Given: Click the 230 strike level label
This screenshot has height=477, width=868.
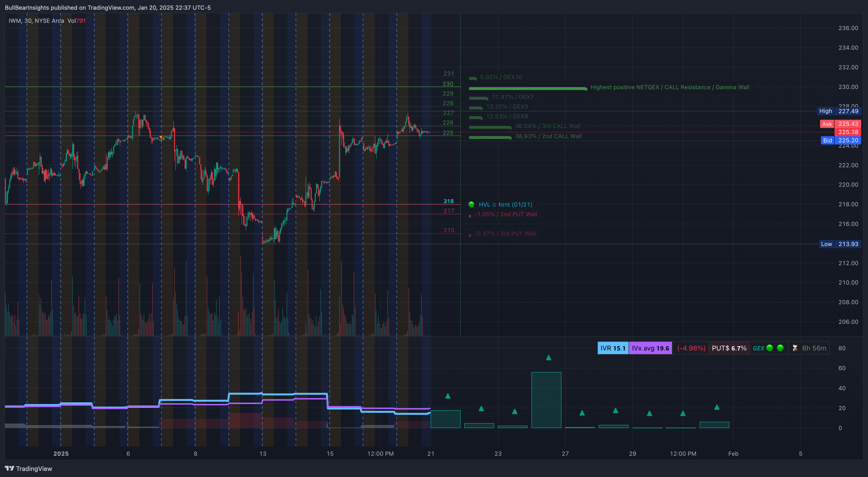Looking at the screenshot, I should (448, 84).
